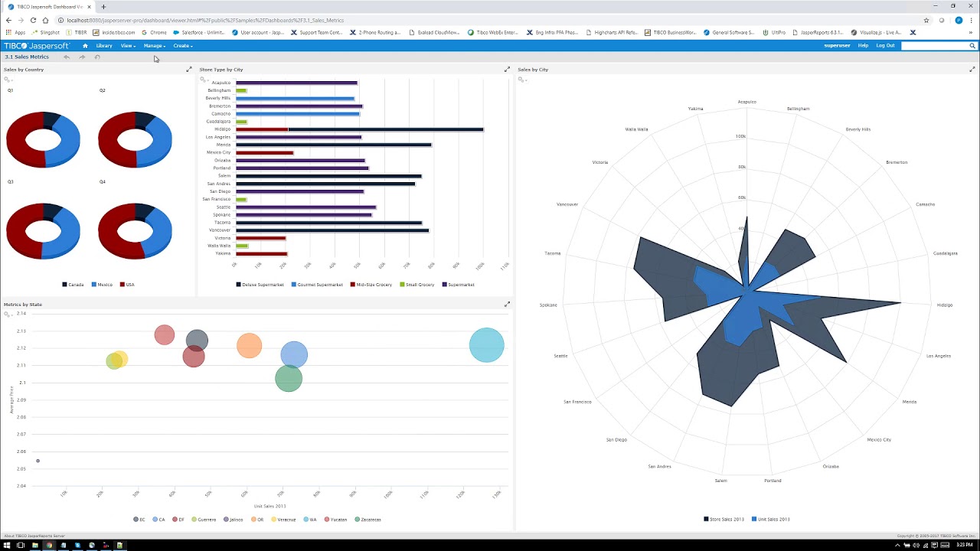Maximize the Store Type by City dashlet
The width and height of the screenshot is (980, 551).
coord(507,70)
